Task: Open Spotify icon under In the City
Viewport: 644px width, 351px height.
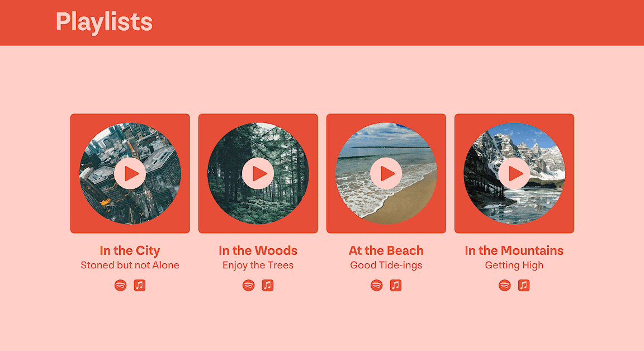Action: [x=120, y=285]
